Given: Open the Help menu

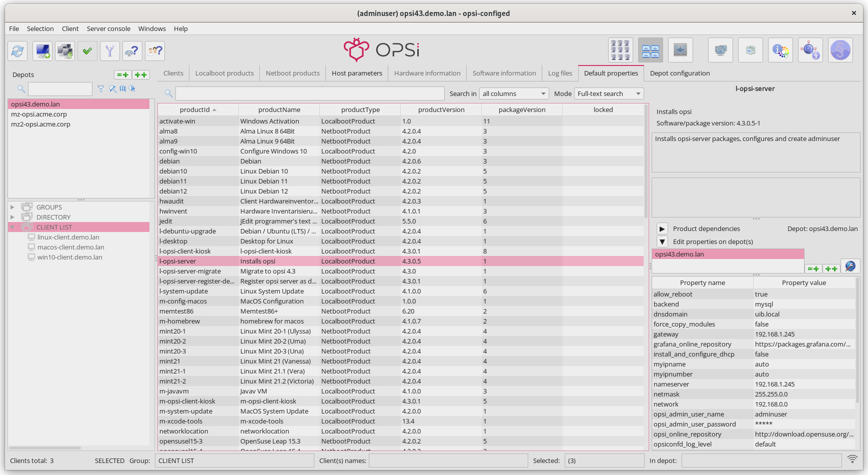Looking at the screenshot, I should coord(181,28).
